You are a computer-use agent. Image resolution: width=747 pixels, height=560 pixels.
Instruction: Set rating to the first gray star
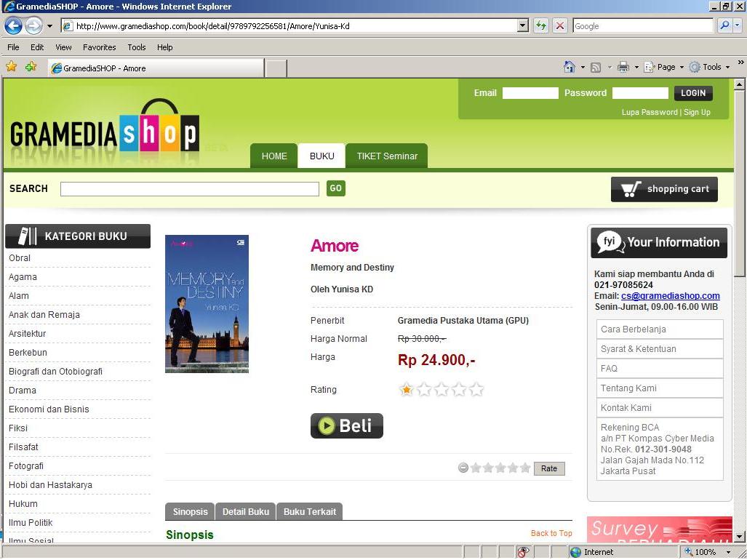(476, 468)
